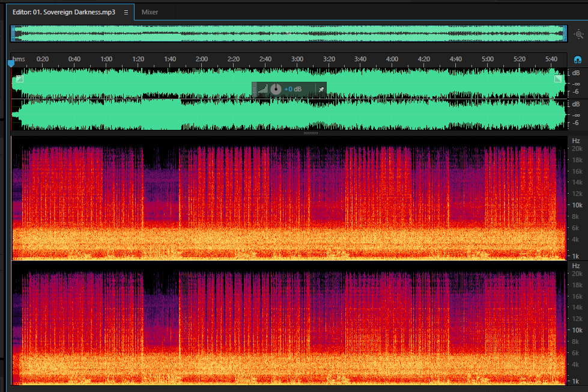Click the dB label of the lower channel

coord(575,104)
